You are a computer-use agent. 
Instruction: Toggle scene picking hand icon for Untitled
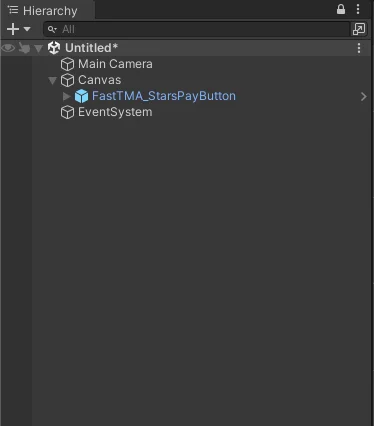(x=24, y=48)
